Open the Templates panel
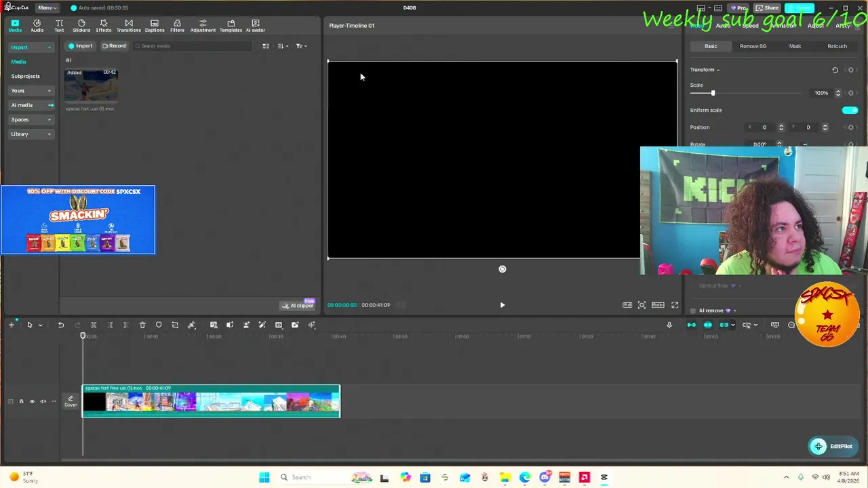The width and height of the screenshot is (868, 488). coord(231,26)
